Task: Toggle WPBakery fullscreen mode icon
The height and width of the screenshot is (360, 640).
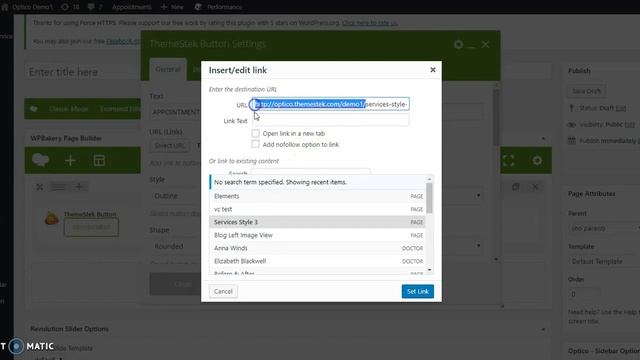Action: coord(509,160)
